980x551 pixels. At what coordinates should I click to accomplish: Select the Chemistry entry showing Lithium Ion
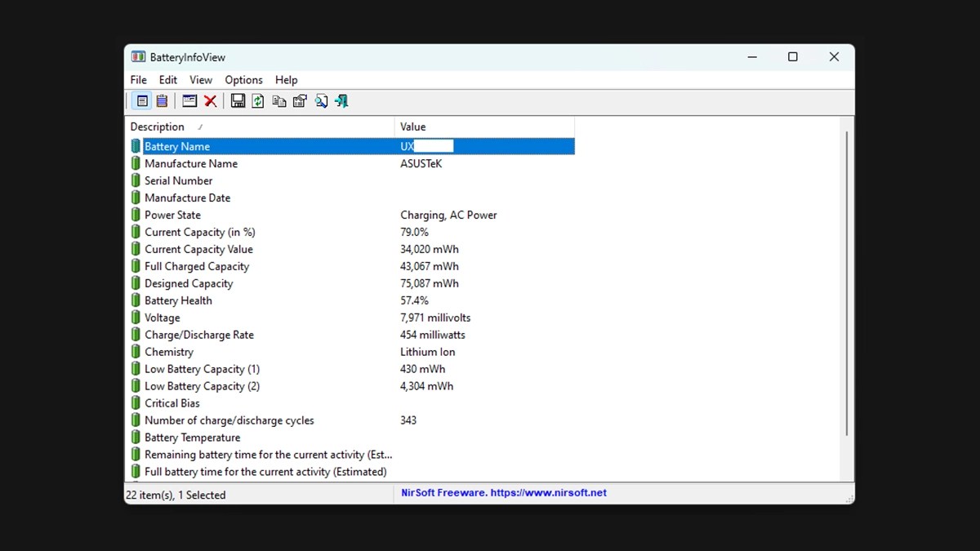(x=169, y=352)
